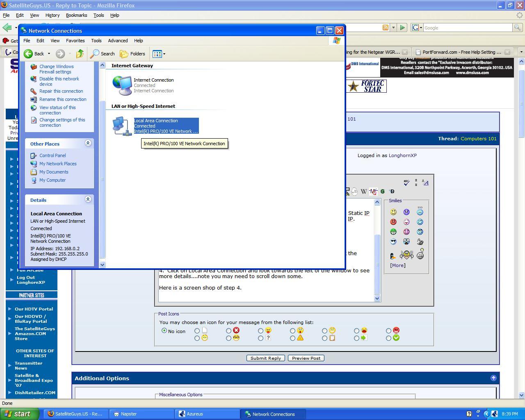Open the Favorites menu in Network Connections
The height and width of the screenshot is (420, 525).
(x=75, y=41)
